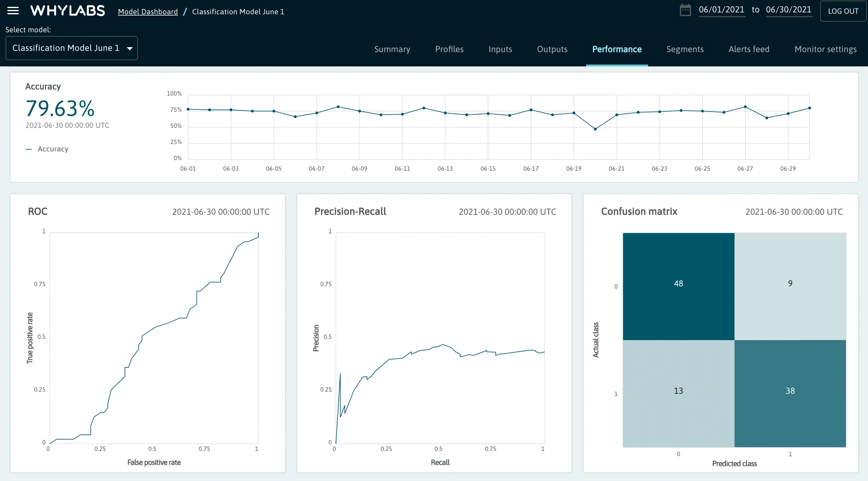Switch to the Summary tab
This screenshot has height=481, width=868.
tap(392, 49)
